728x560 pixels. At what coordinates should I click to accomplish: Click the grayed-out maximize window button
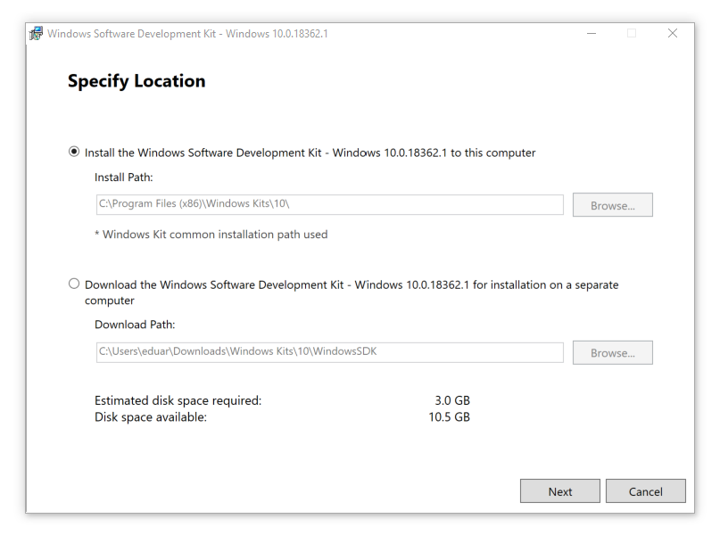(x=632, y=34)
